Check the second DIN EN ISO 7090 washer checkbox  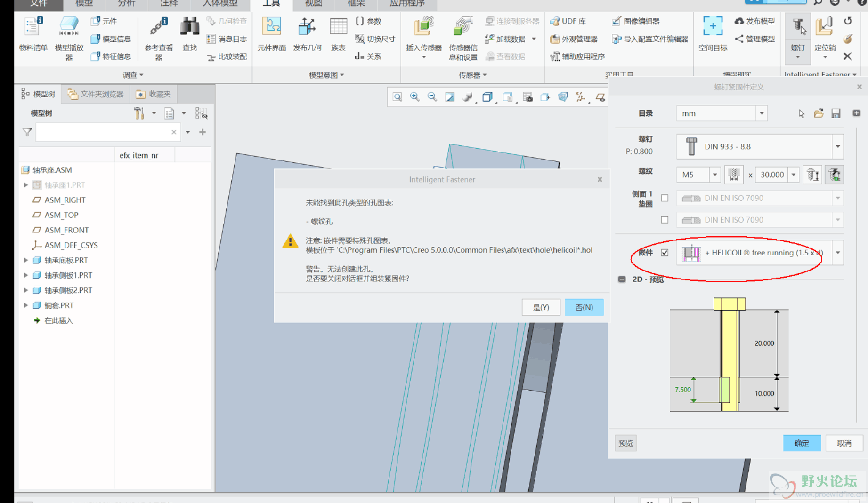665,220
